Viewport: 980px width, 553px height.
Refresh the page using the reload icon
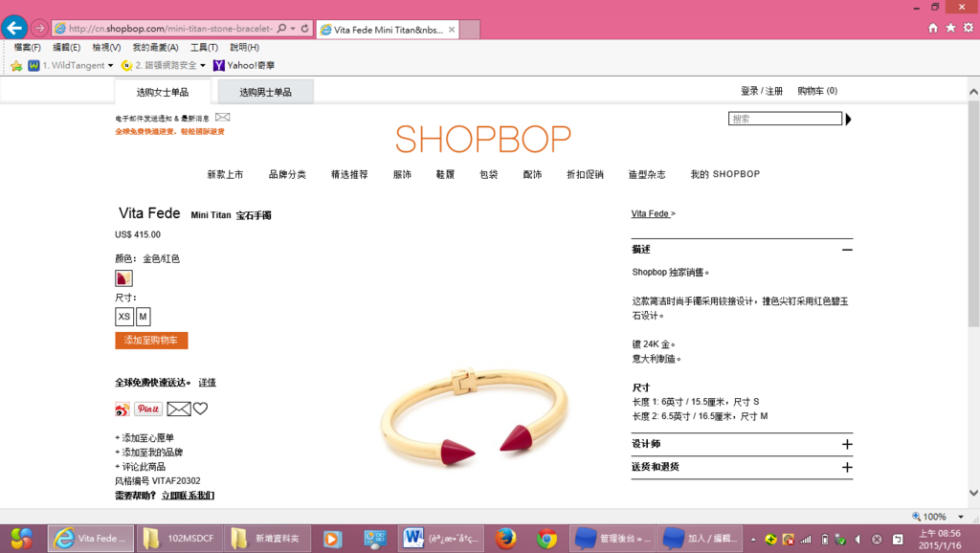click(x=305, y=28)
